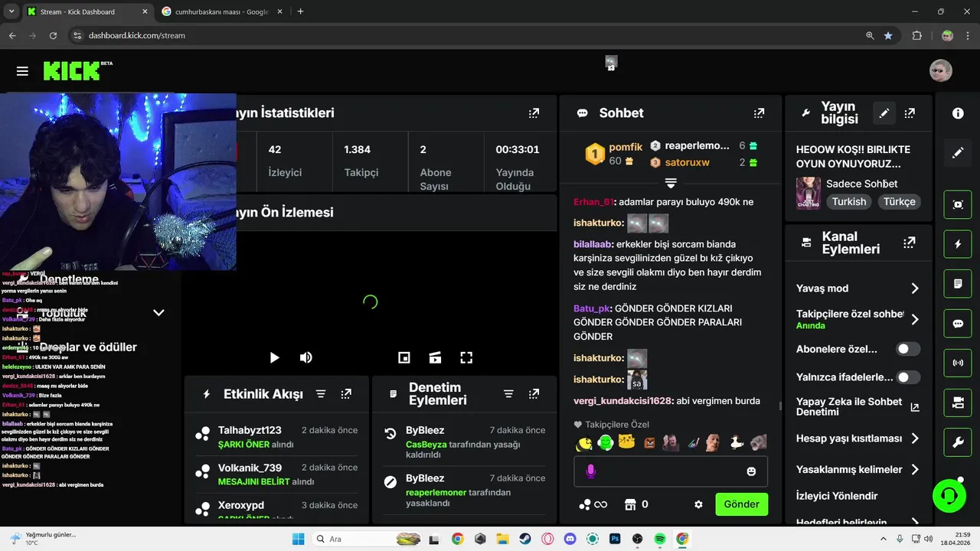Click the chat bubble sidebar icon
This screenshot has height=551, width=980.
pyautogui.click(x=958, y=324)
